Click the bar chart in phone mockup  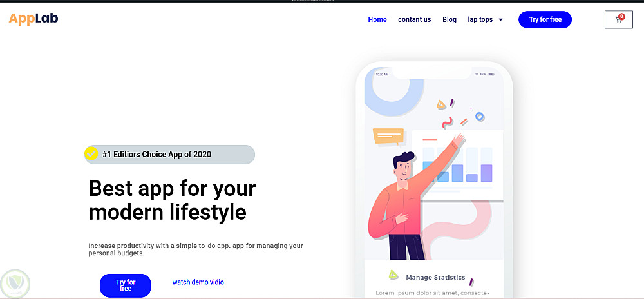[x=457, y=165]
